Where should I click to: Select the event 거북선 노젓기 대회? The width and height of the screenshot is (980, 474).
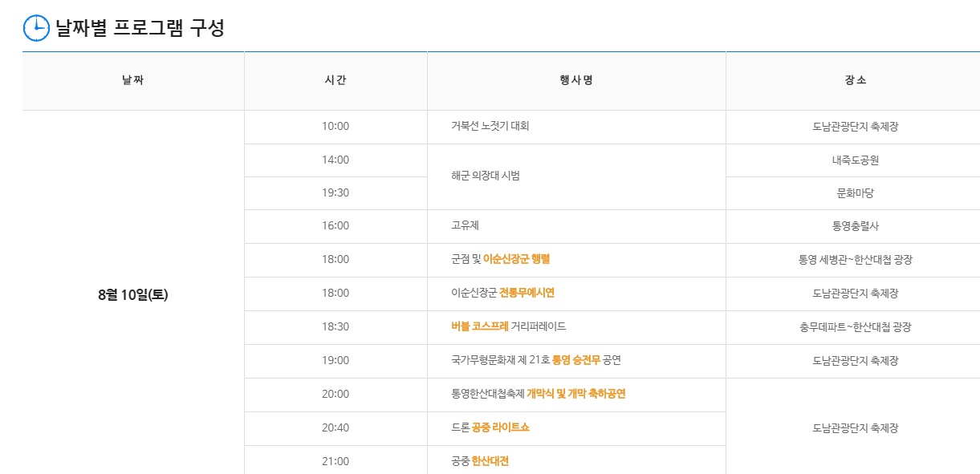(490, 126)
